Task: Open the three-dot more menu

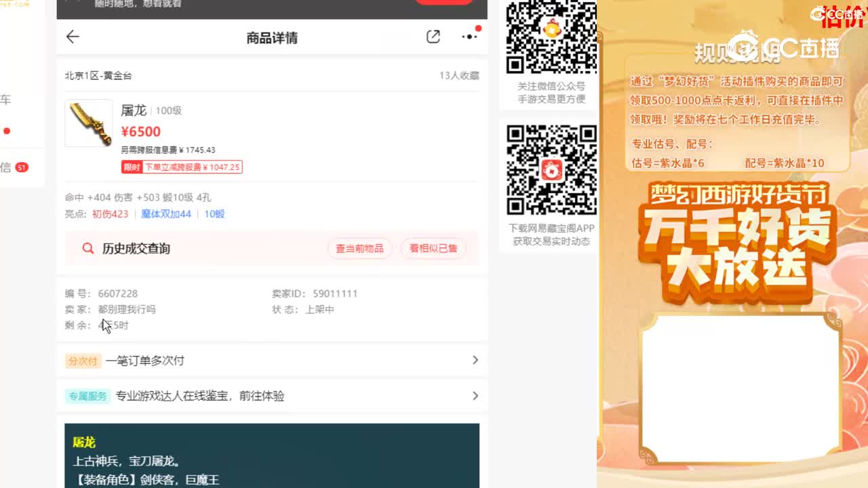Action: 469,37
